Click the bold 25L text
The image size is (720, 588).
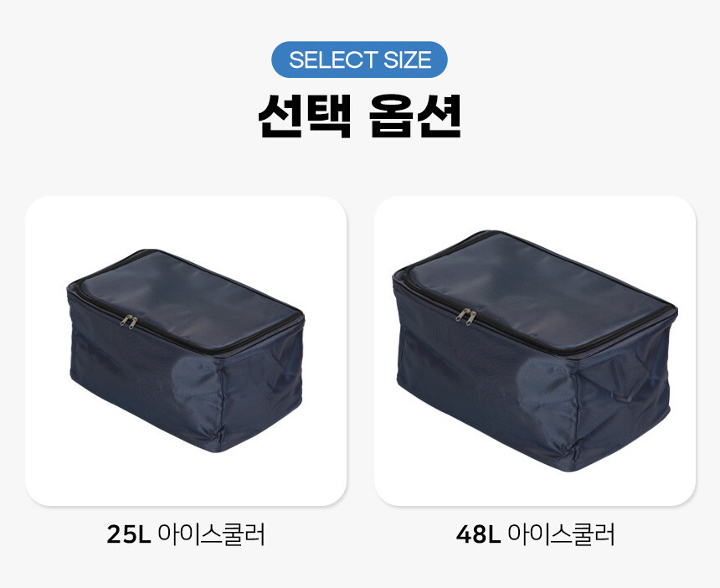tap(129, 534)
